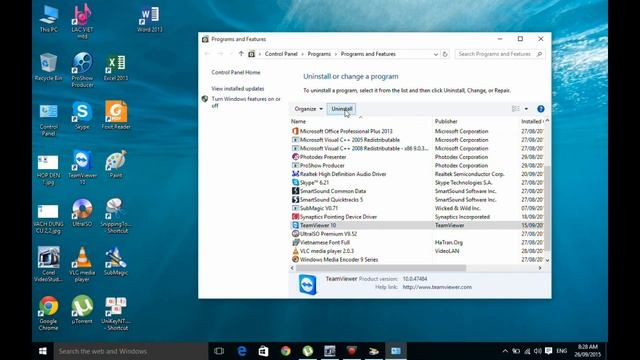Launch the TeamViewer 10 desktop shortcut
The width and height of the screenshot is (640, 360).
coord(82,167)
